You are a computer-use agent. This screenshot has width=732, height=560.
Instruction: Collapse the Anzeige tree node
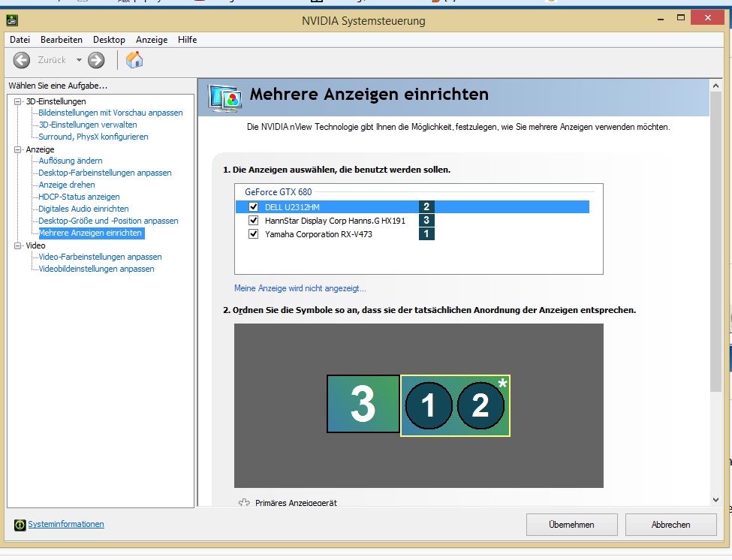coord(18,149)
